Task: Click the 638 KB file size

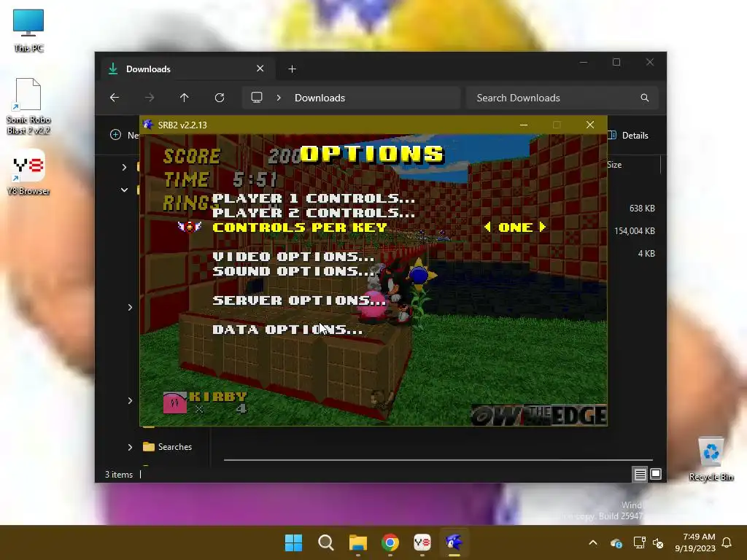Action: coord(642,208)
